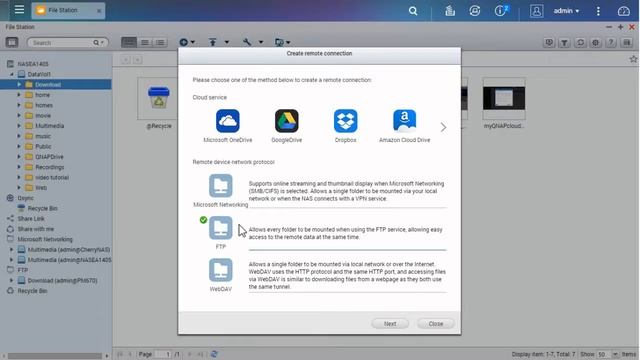Open the remote connection dropdown
Viewport: 640px width, 360px height.
(282, 42)
